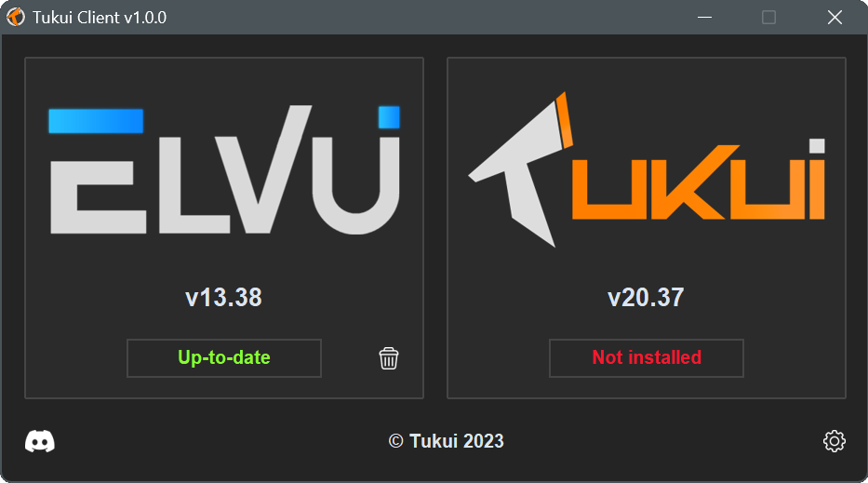The image size is (868, 483).
Task: Click the ElvUI version v13.38 label
Action: 223,298
